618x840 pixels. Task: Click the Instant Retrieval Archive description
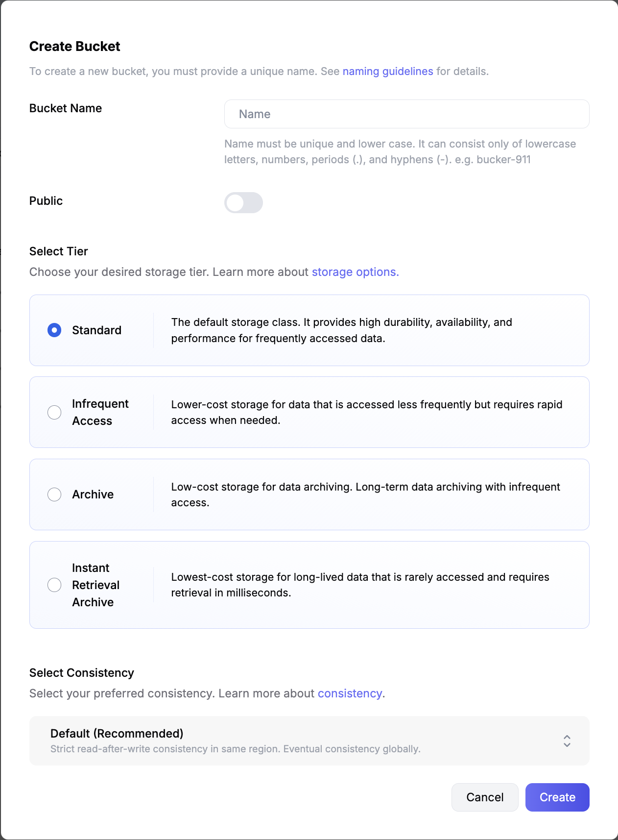pyautogui.click(x=360, y=585)
